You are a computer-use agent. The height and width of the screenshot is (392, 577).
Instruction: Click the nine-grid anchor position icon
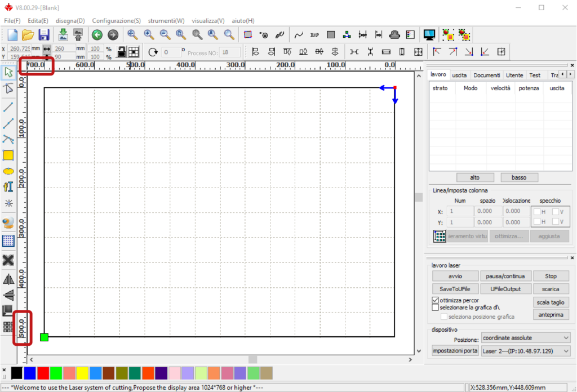[134, 52]
